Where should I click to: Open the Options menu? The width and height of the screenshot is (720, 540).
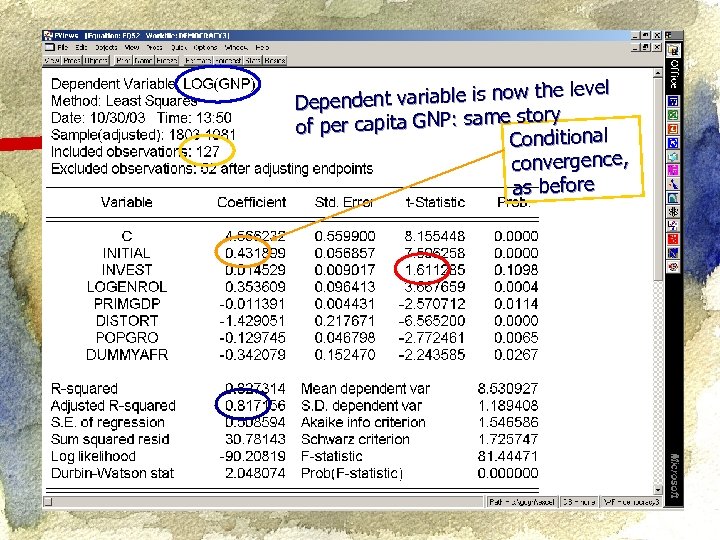(x=205, y=47)
